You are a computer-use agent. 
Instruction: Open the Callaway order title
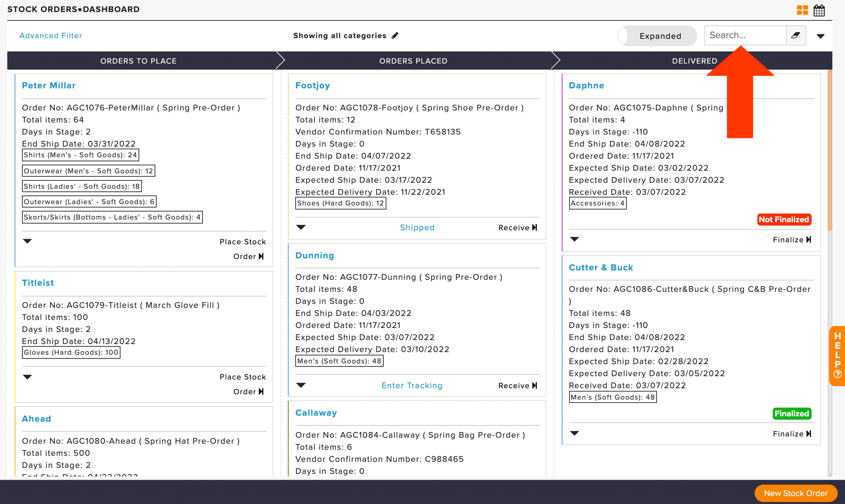pyautogui.click(x=316, y=413)
